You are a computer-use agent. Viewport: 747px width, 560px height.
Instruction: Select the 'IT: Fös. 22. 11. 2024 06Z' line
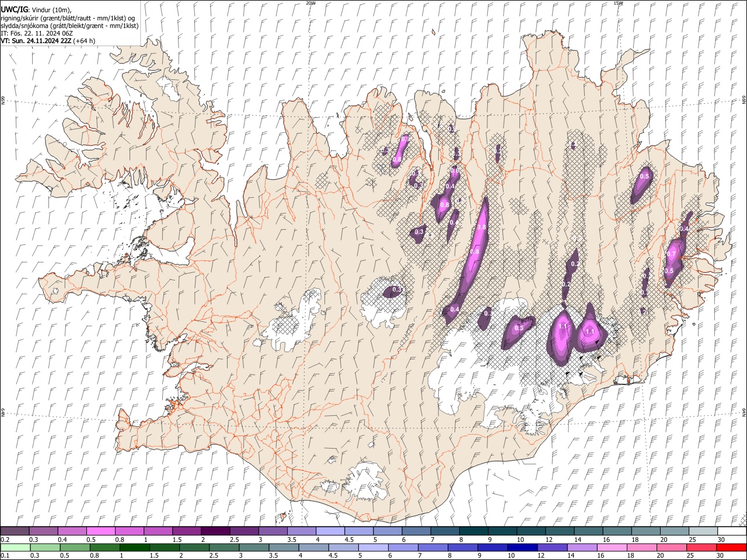[36, 33]
